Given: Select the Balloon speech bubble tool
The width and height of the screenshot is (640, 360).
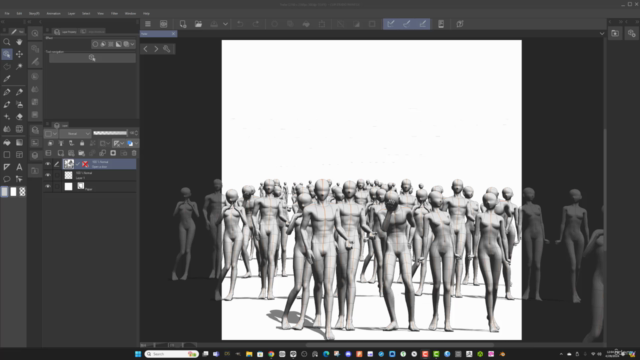Looking at the screenshot, I should click(x=7, y=179).
